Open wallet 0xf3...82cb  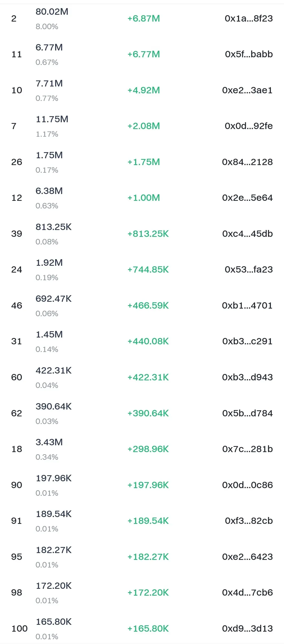pyautogui.click(x=248, y=521)
